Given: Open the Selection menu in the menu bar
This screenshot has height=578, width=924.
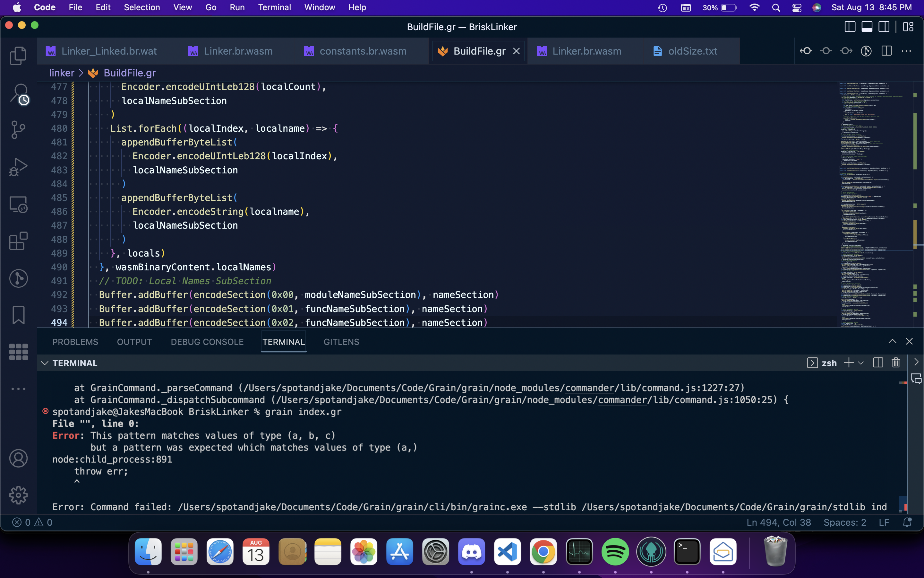Looking at the screenshot, I should coord(142,7).
